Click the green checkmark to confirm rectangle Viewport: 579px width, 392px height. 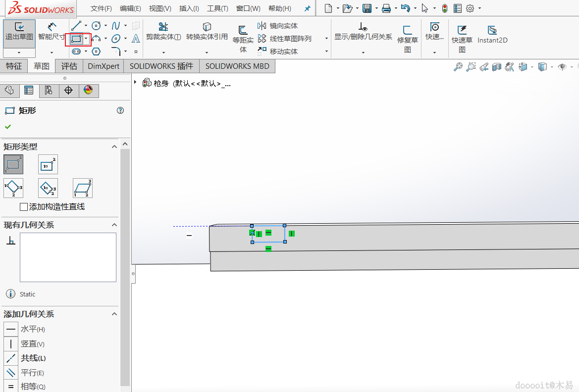8,127
